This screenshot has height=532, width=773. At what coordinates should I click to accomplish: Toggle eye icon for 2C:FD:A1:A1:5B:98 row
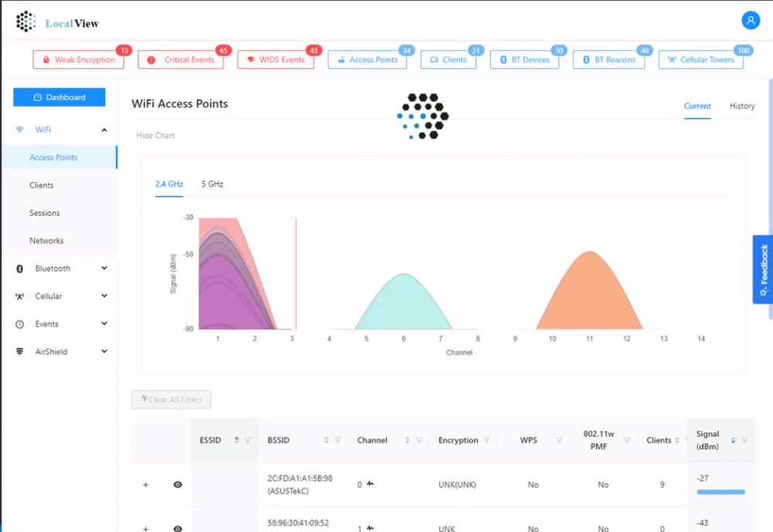[178, 485]
